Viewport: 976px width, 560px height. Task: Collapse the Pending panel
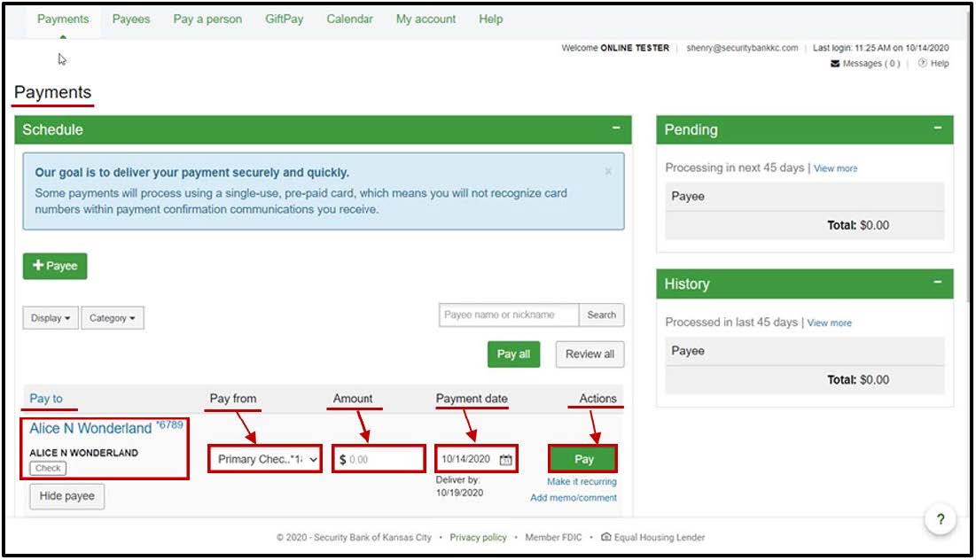(938, 129)
